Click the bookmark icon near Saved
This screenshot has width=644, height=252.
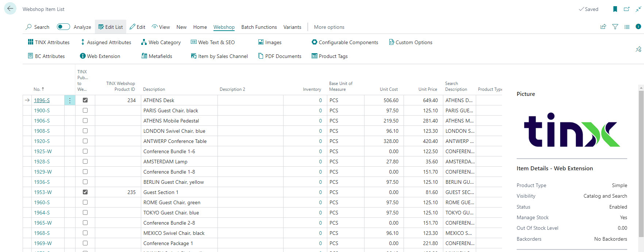(615, 9)
